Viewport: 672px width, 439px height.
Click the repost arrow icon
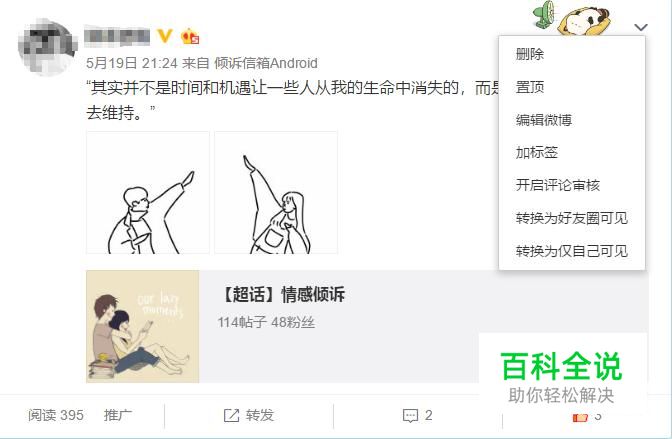click(231, 415)
